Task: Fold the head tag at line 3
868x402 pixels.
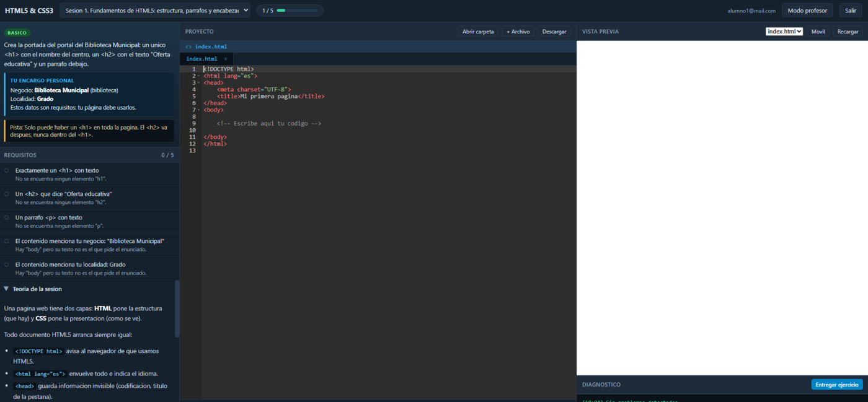Action: coord(199,83)
